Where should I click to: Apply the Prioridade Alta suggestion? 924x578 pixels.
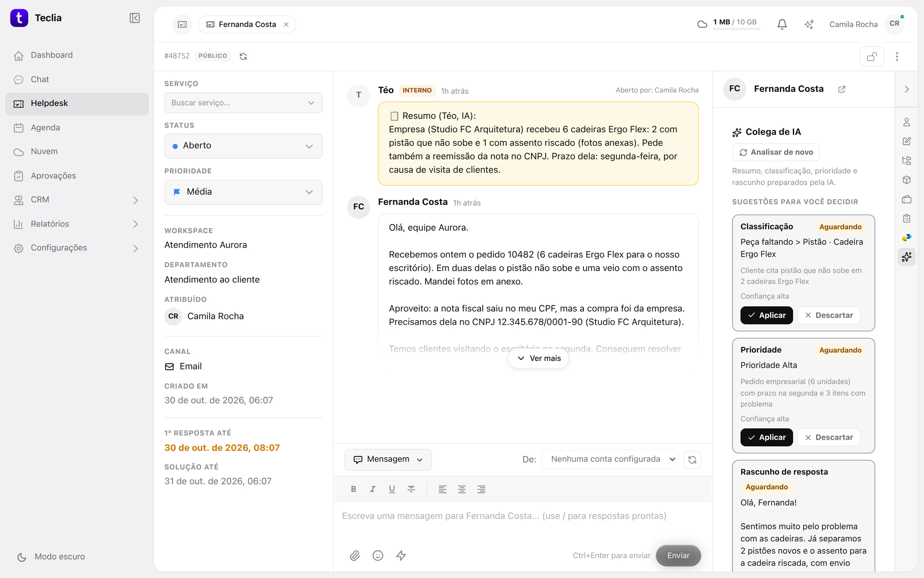766,438
